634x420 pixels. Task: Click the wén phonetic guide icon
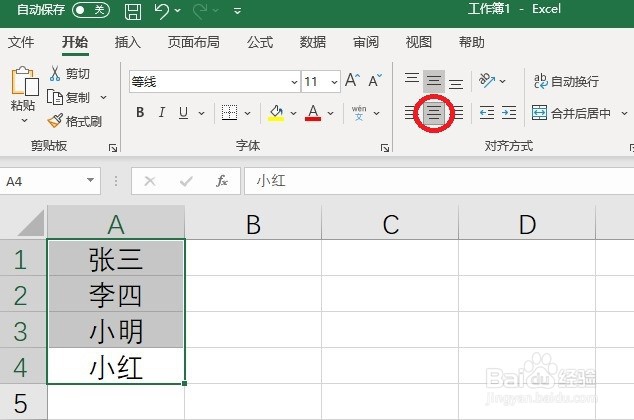coord(359,113)
